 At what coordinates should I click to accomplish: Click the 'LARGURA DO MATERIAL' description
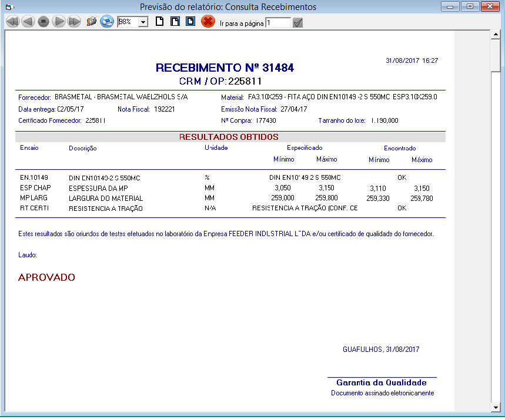pos(106,199)
